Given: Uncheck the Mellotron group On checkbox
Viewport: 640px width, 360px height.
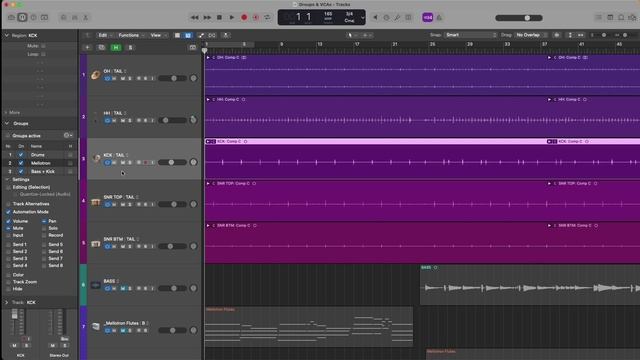Looking at the screenshot, I should (x=21, y=163).
